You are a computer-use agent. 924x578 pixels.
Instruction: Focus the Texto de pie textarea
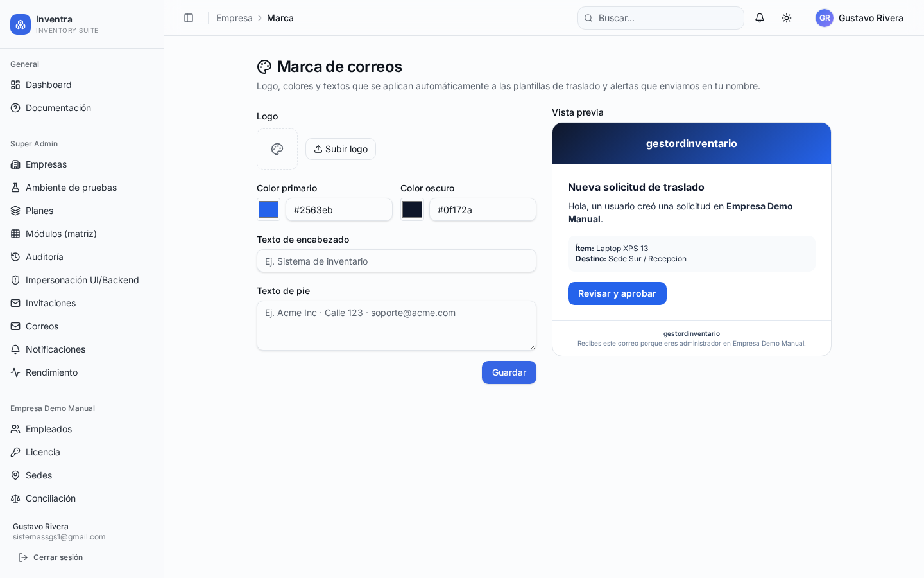(397, 326)
